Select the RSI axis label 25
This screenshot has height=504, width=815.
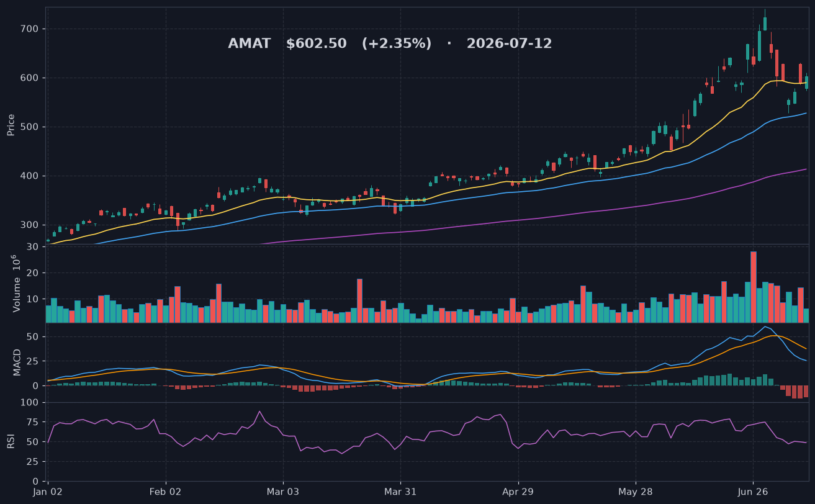coord(33,462)
